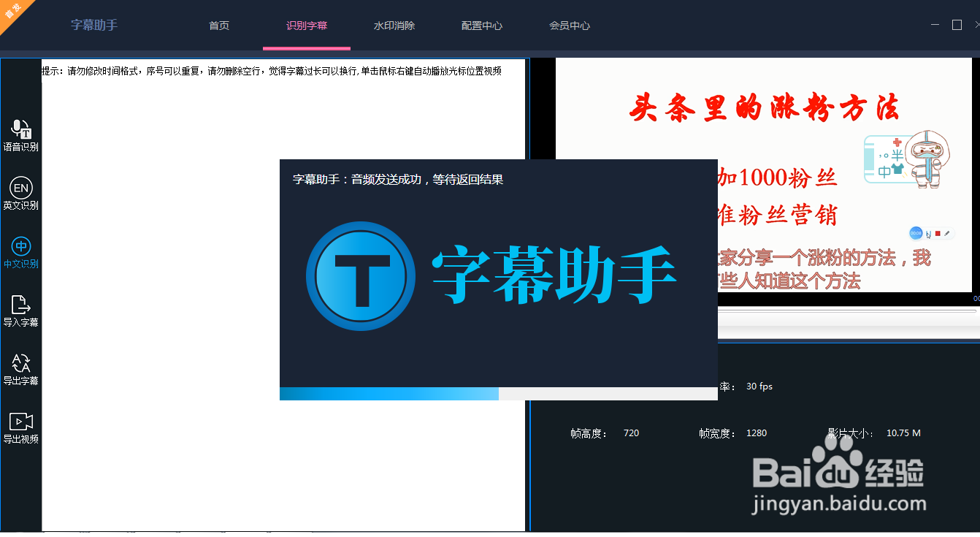
Task: Open the 会员中心 tab
Action: (570, 26)
